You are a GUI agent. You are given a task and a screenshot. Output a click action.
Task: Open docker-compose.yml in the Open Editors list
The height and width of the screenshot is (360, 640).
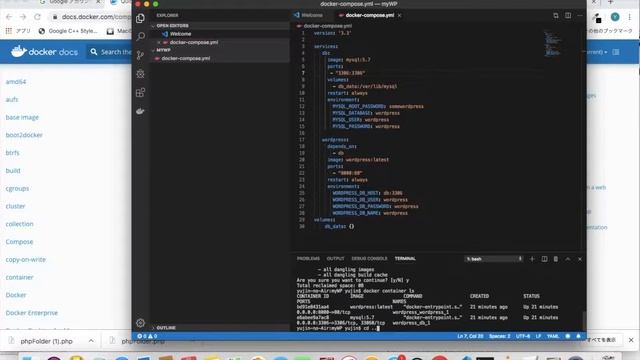click(193, 42)
